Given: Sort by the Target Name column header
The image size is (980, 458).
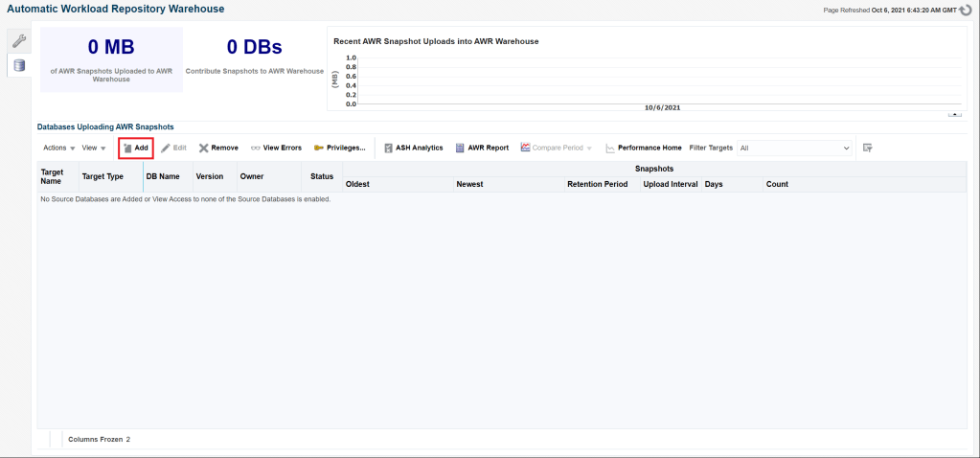Looking at the screenshot, I should (52, 176).
